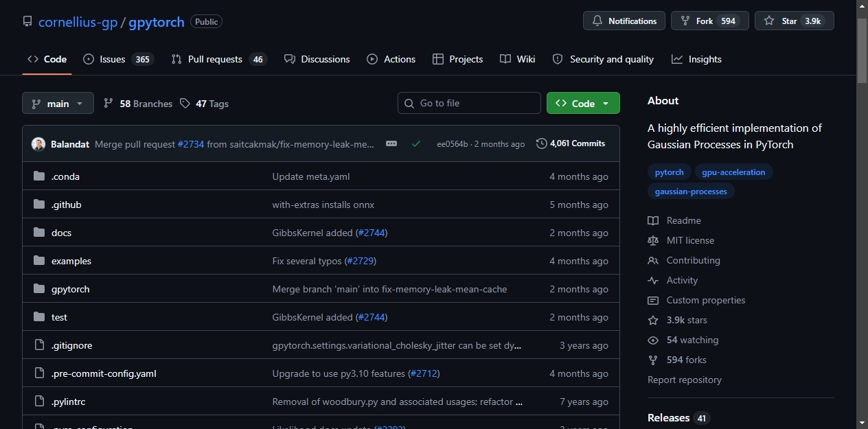868x429 pixels.
Task: Open the Actions tab
Action: coord(391,59)
